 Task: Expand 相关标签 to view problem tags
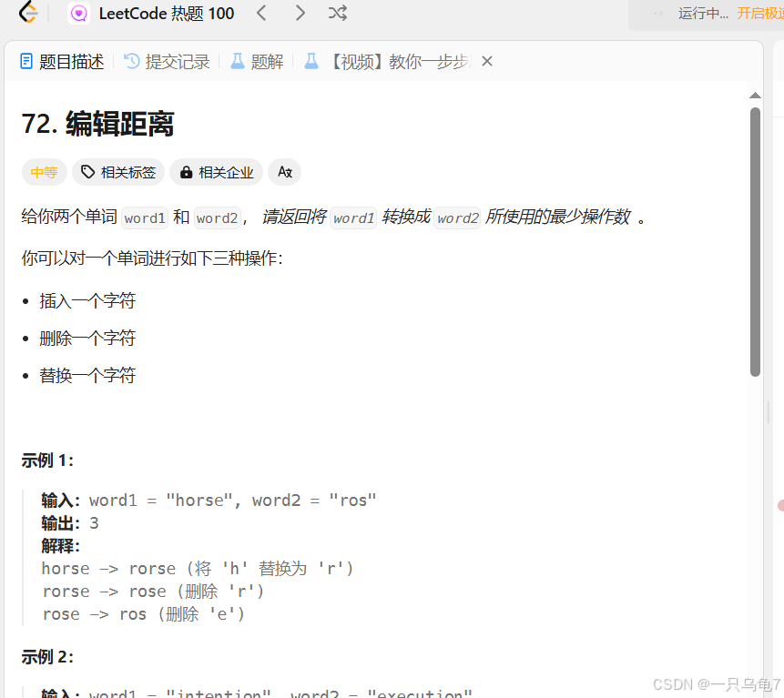(x=117, y=172)
